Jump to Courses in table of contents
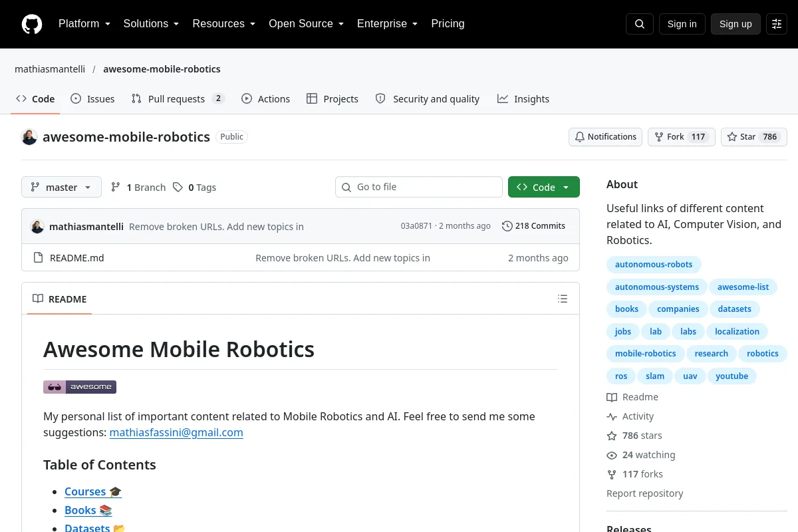This screenshot has width=798, height=532. point(93,491)
